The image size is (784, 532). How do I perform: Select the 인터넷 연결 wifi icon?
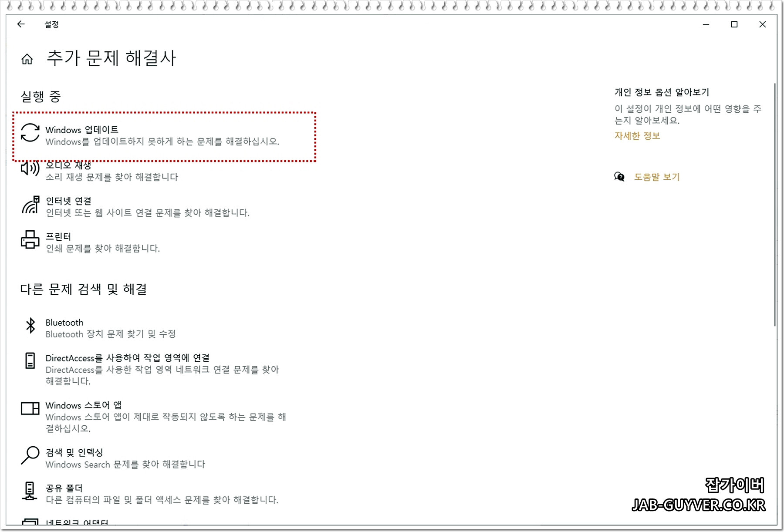(x=30, y=205)
